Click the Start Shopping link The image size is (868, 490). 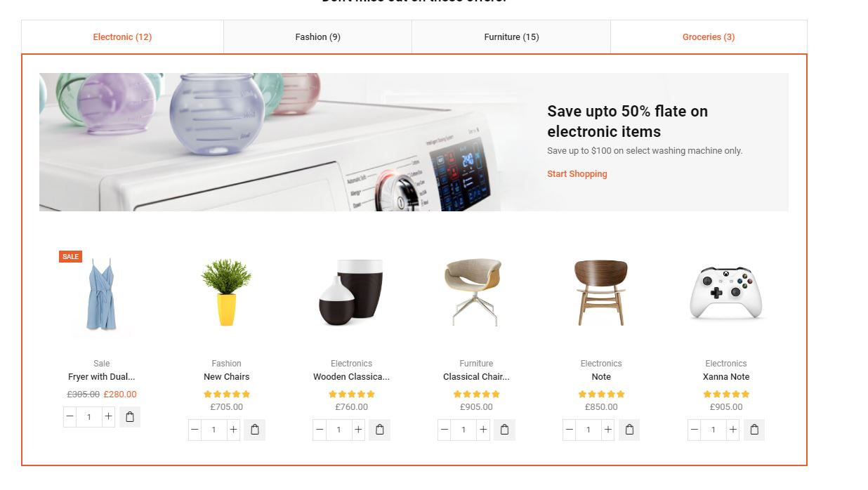(577, 174)
